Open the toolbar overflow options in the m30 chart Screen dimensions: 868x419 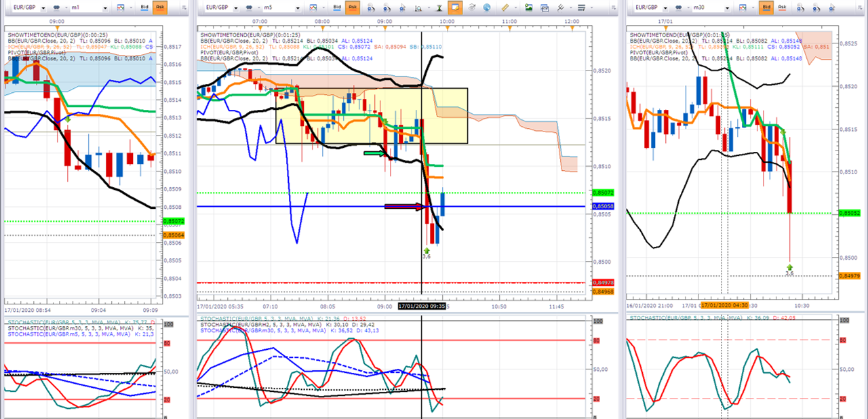pos(860,7)
